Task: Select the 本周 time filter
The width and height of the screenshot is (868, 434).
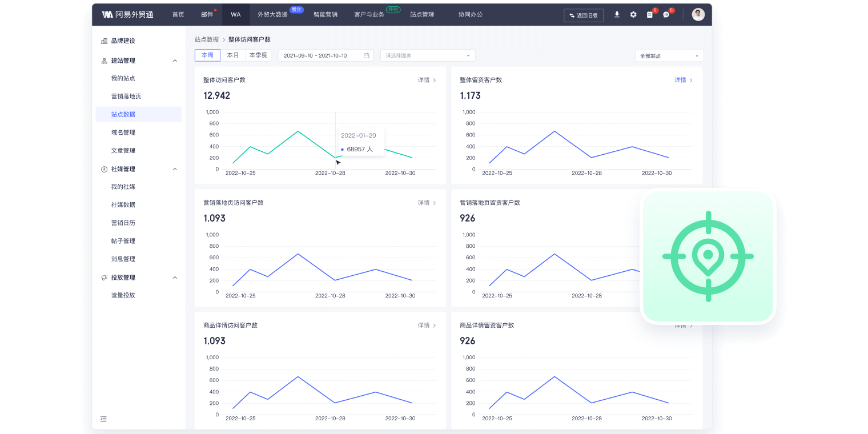Action: click(x=207, y=55)
